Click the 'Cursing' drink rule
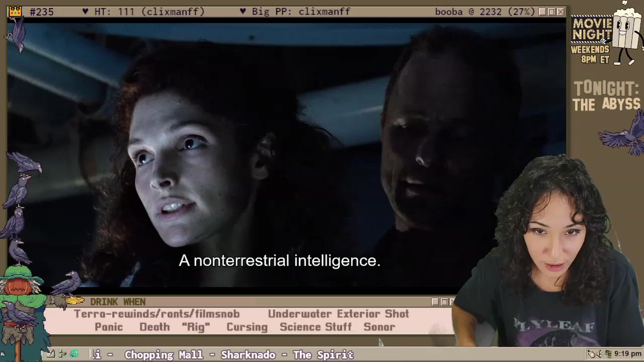This screenshot has width=644, height=362. pos(247,327)
